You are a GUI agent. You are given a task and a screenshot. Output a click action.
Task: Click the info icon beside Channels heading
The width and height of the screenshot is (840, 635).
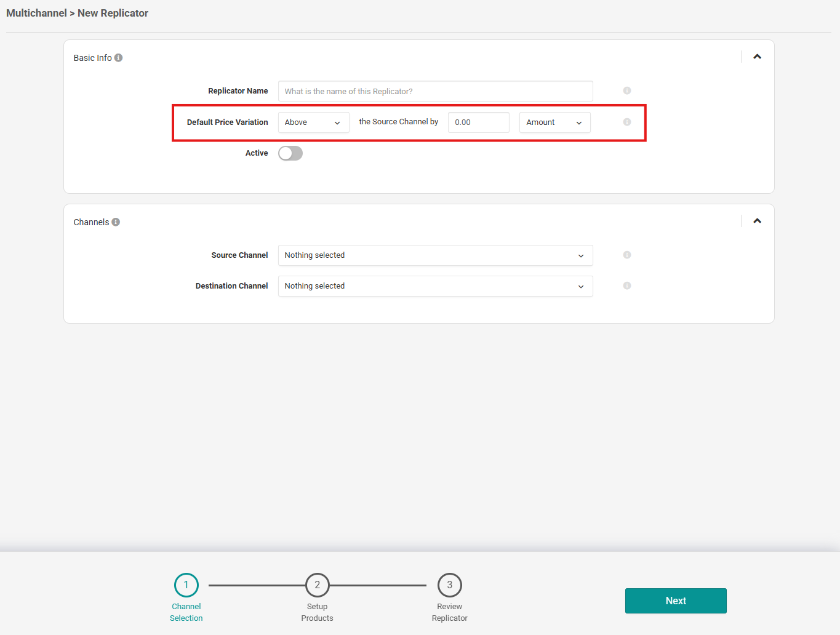click(116, 222)
